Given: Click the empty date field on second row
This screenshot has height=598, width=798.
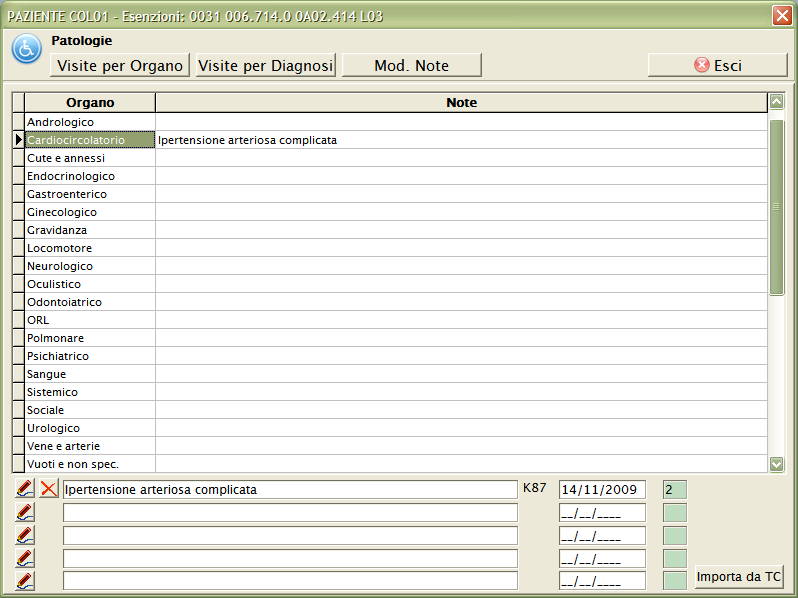Looking at the screenshot, I should (602, 513).
